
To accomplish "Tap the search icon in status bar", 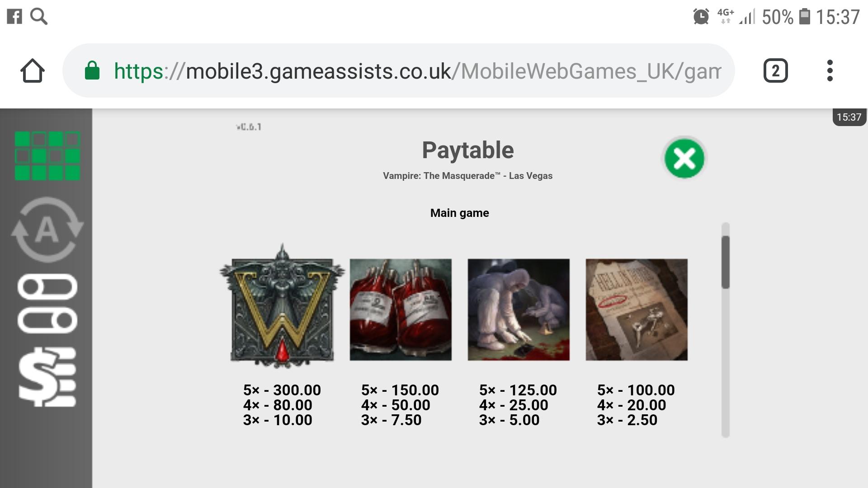I will click(39, 17).
